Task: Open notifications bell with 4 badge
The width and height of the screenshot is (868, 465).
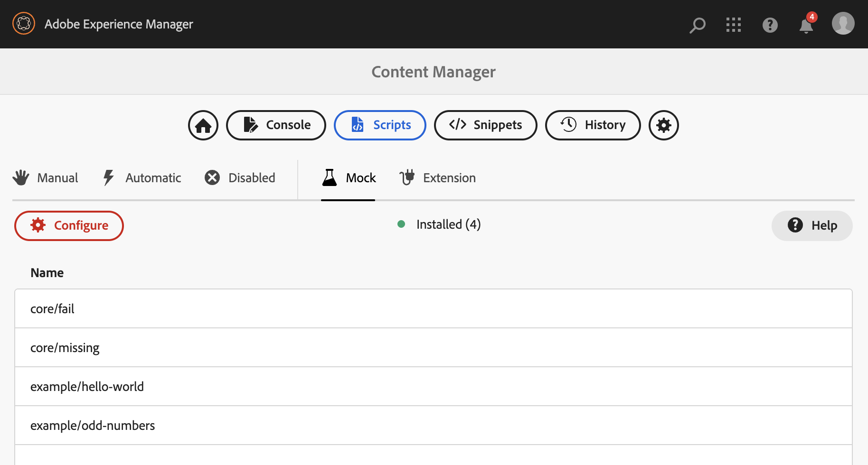Action: [807, 24]
